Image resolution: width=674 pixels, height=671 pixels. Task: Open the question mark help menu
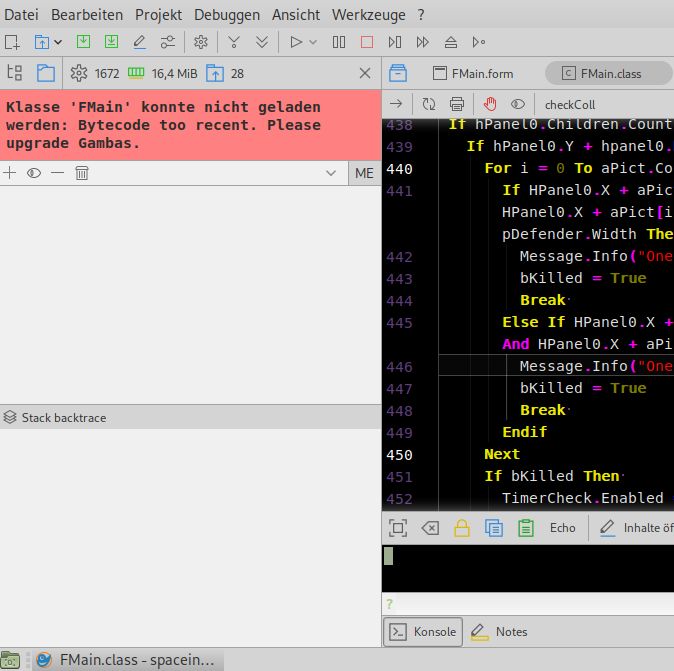421,15
